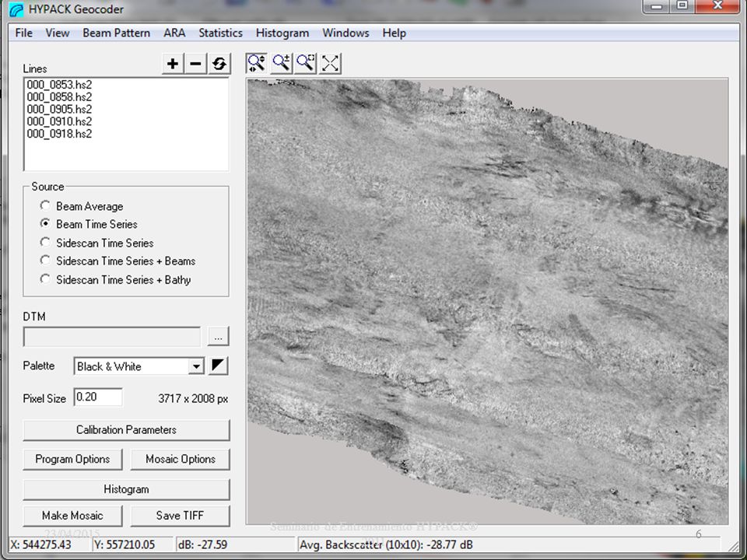Click the add line plus icon
Viewport: 747px width, 560px height.
tap(173, 64)
